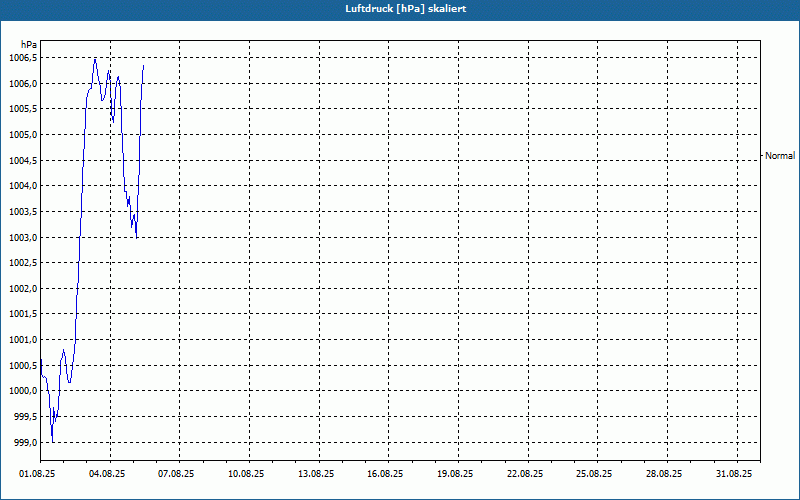Click the 1003,0 y-axis value

coord(23,238)
